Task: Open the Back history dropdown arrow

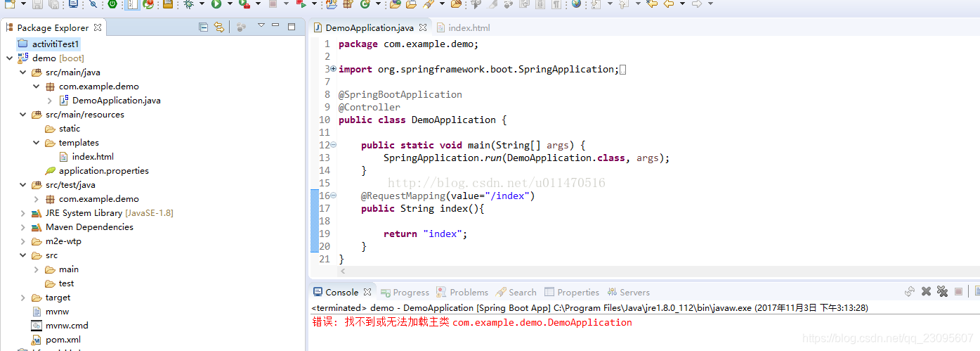Action: click(x=682, y=4)
